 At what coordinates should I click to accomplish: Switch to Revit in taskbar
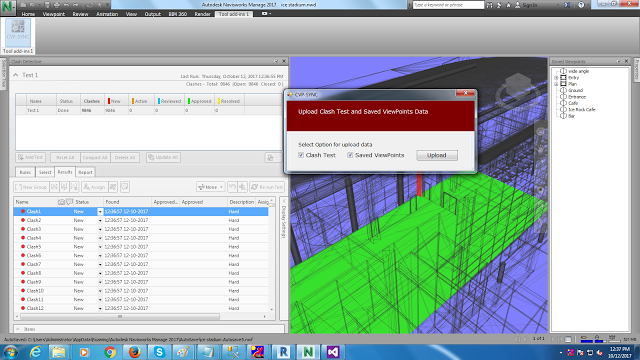[x=283, y=352]
